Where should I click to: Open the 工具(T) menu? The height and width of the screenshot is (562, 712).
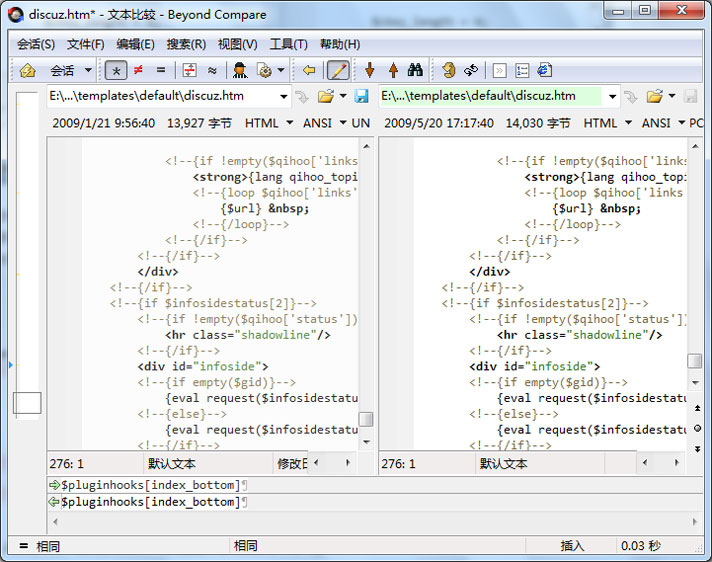pos(289,44)
